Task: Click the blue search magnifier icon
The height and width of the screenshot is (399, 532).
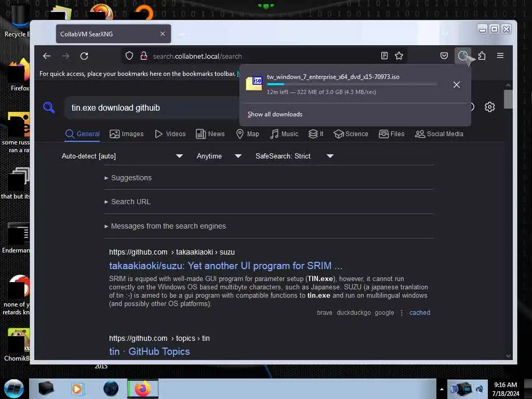Action: [49, 108]
